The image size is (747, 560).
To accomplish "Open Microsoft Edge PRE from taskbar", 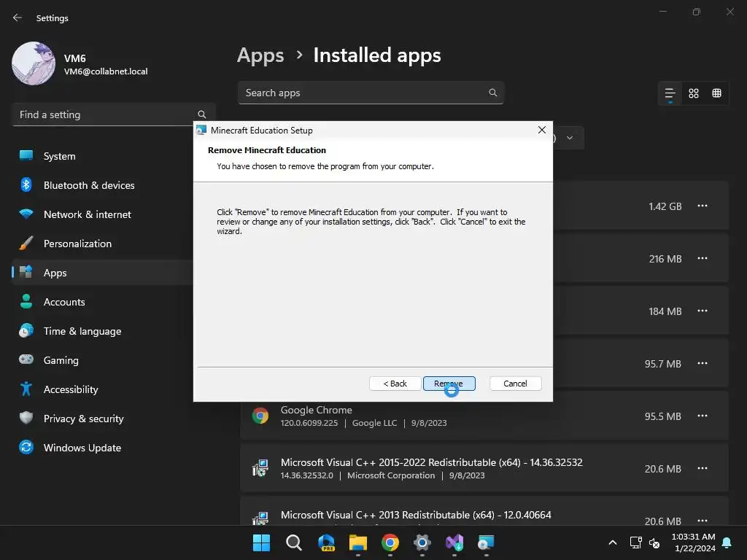I will (326, 542).
